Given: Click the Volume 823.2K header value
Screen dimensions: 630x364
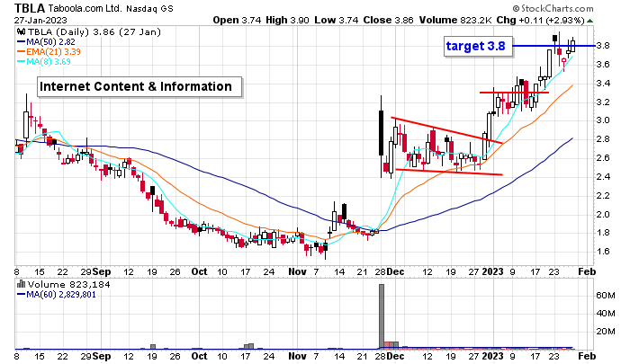Looking at the screenshot, I should (455, 20).
